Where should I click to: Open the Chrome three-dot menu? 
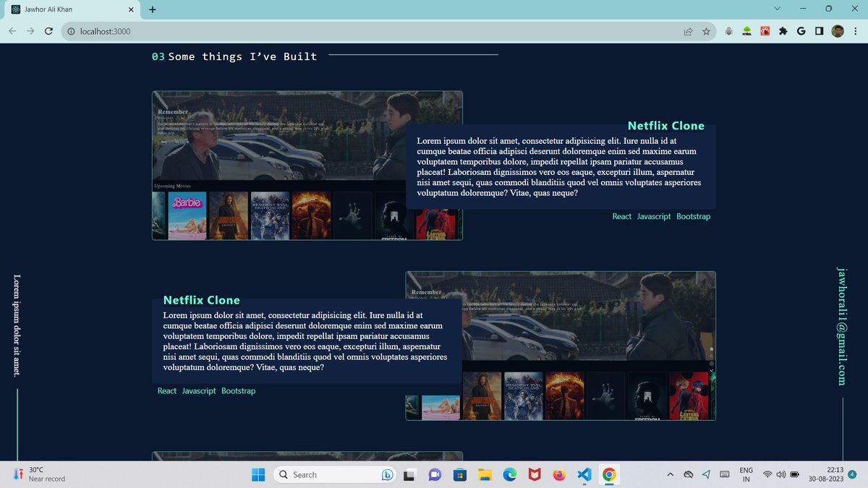(856, 32)
